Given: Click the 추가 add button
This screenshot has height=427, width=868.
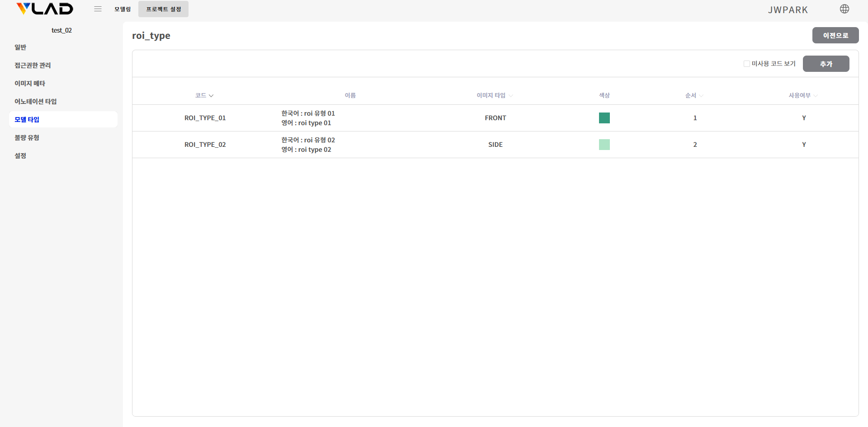Looking at the screenshot, I should 826,64.
